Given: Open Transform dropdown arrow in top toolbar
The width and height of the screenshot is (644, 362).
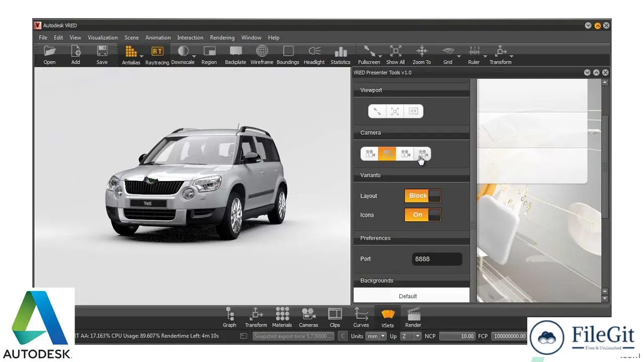Looking at the screenshot, I should pyautogui.click(x=511, y=56).
